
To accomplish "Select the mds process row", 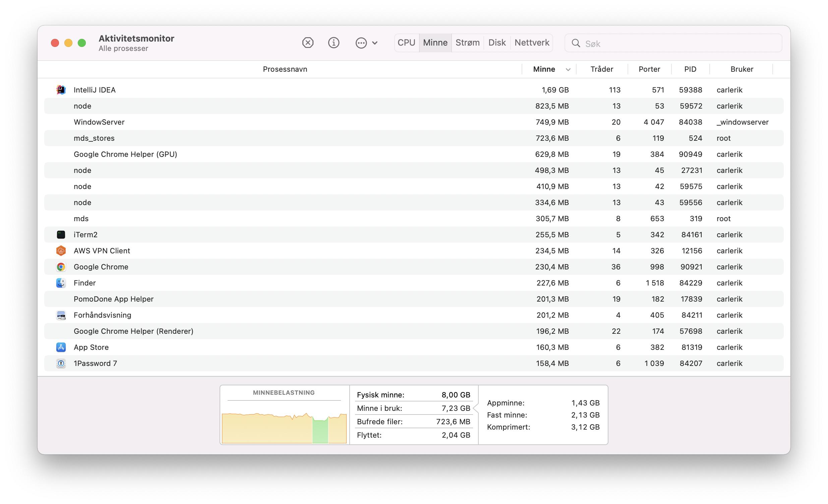I will pyautogui.click(x=414, y=219).
